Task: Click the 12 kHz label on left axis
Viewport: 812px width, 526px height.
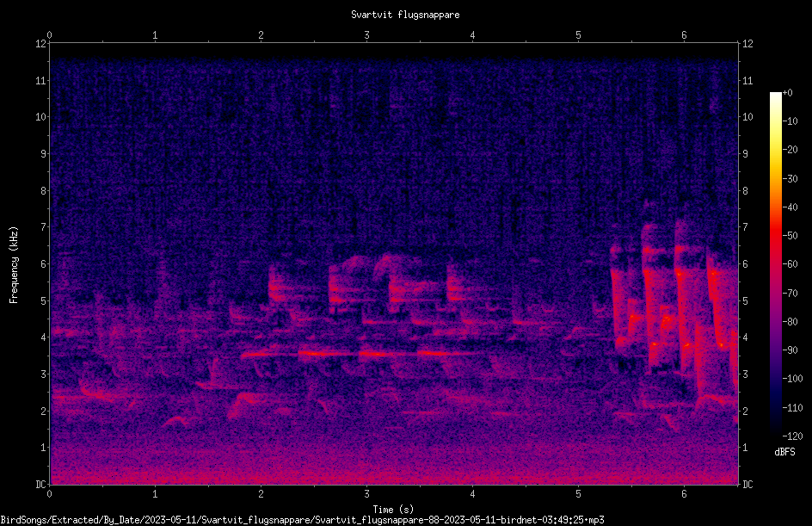Action: click(x=41, y=44)
